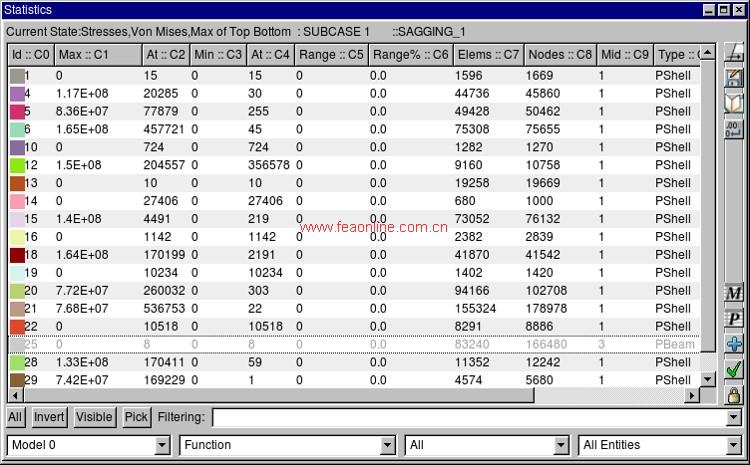Click the M icon in right toolbar
This screenshot has width=750, height=465.
(x=734, y=293)
